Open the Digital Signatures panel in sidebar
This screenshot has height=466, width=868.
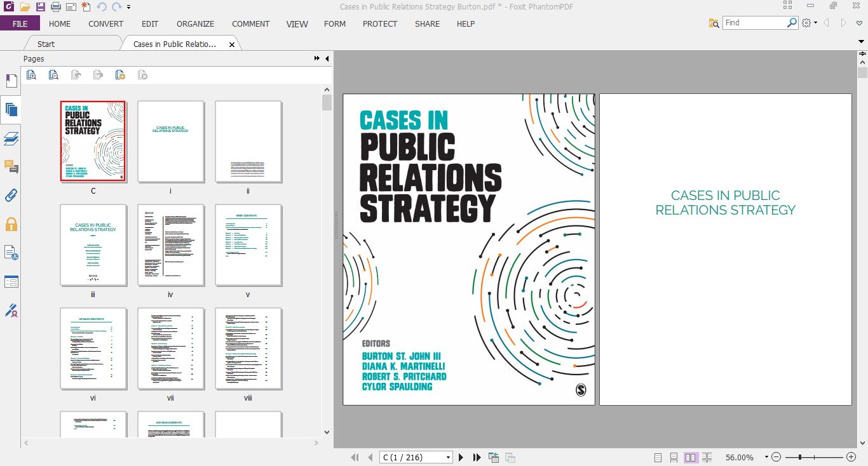[11, 253]
